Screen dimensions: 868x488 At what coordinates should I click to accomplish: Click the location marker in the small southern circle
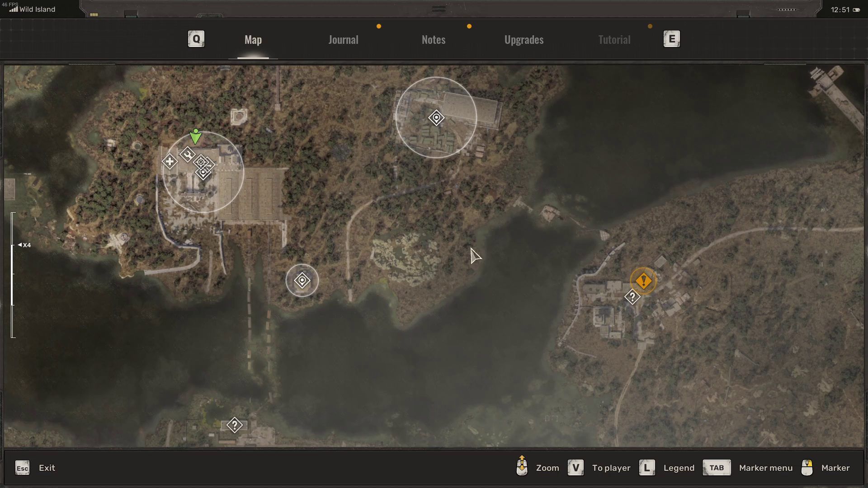(x=302, y=281)
